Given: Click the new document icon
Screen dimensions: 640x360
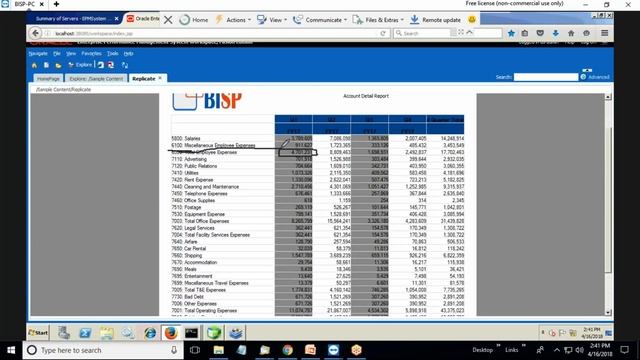Looking at the screenshot, I should point(46,65).
